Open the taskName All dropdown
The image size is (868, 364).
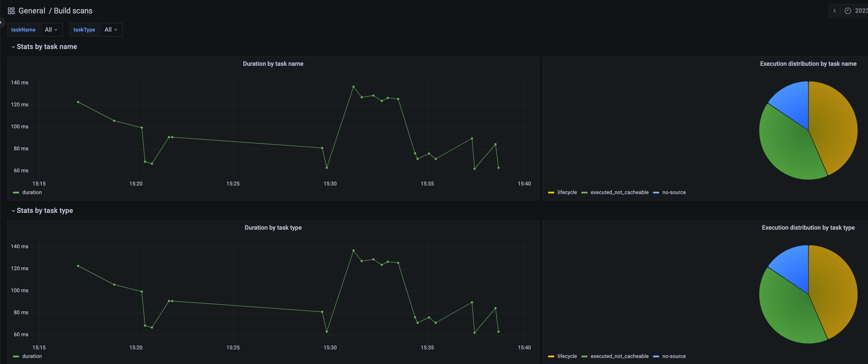52,30
